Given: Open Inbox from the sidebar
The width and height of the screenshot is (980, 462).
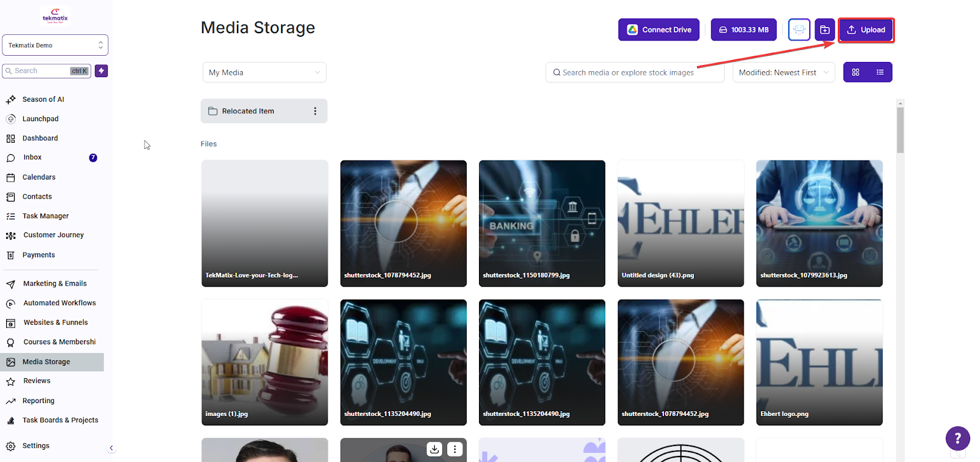Looking at the screenshot, I should (32, 157).
